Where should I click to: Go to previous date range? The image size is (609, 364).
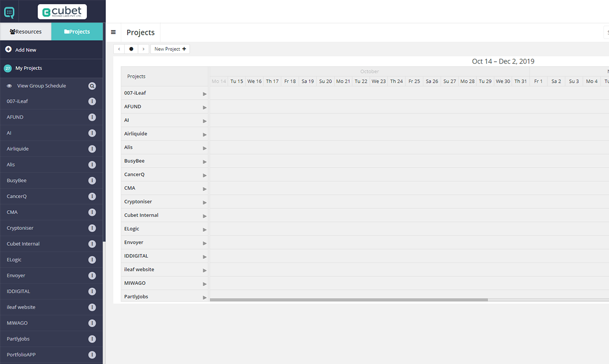119,49
